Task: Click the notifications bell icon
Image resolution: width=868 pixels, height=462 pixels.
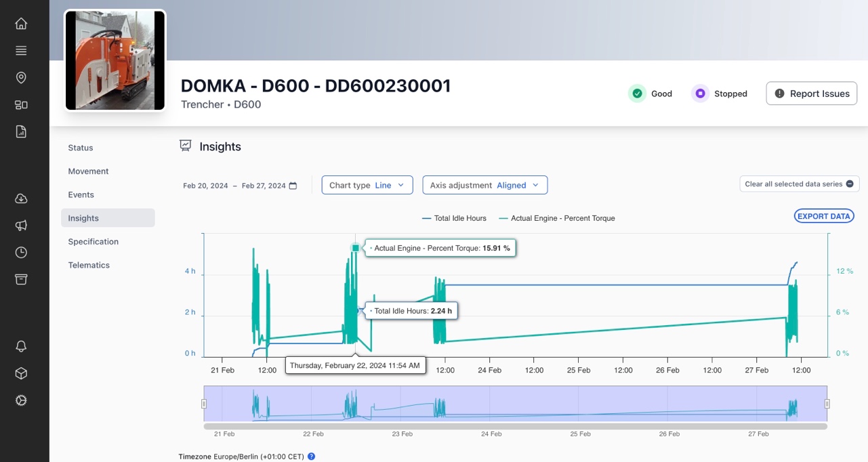Action: [x=21, y=346]
